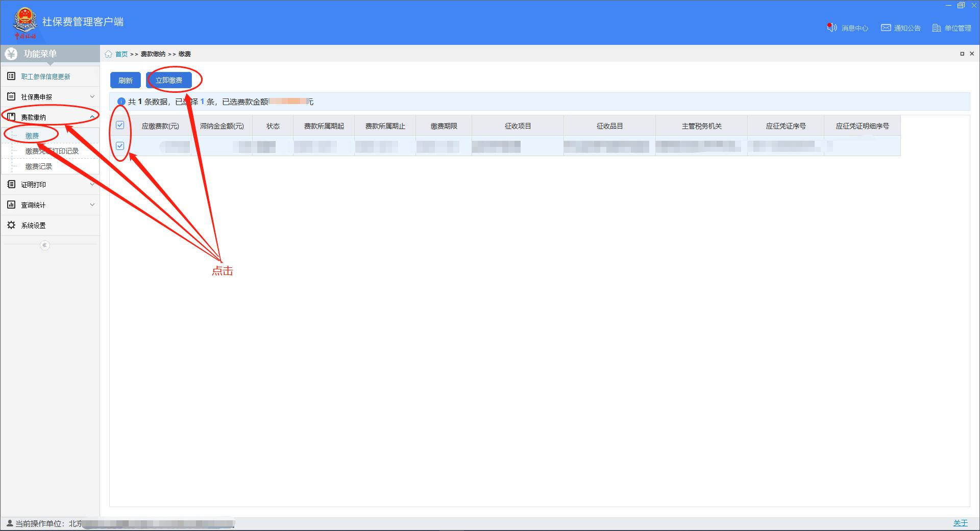This screenshot has width=980, height=531.
Task: Select the 缴费 item in the sidebar submenu
Action: point(32,136)
